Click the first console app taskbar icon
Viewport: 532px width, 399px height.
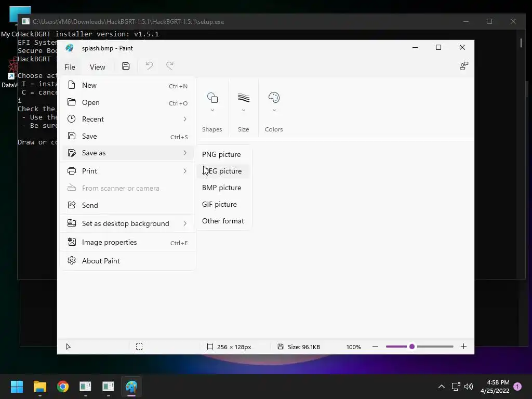[86, 387]
